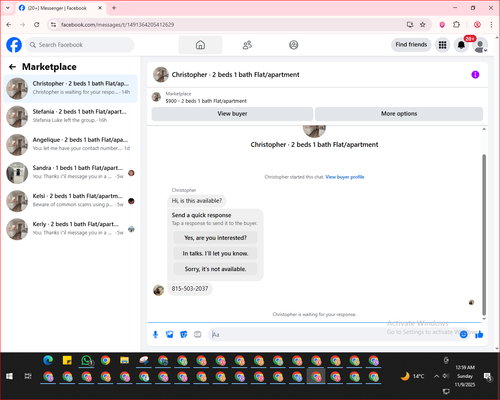This screenshot has width=500, height=400.
Task: Click the More options button
Action: tap(399, 114)
